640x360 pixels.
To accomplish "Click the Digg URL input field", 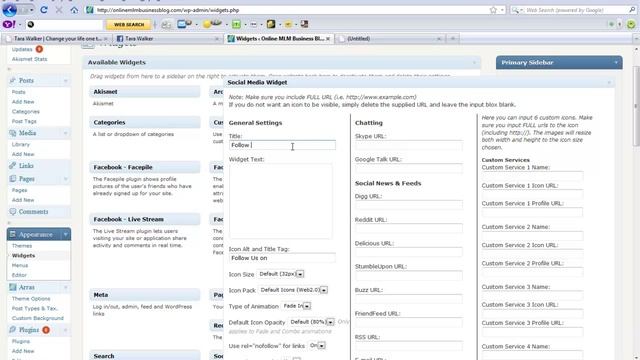I will tap(409, 205).
